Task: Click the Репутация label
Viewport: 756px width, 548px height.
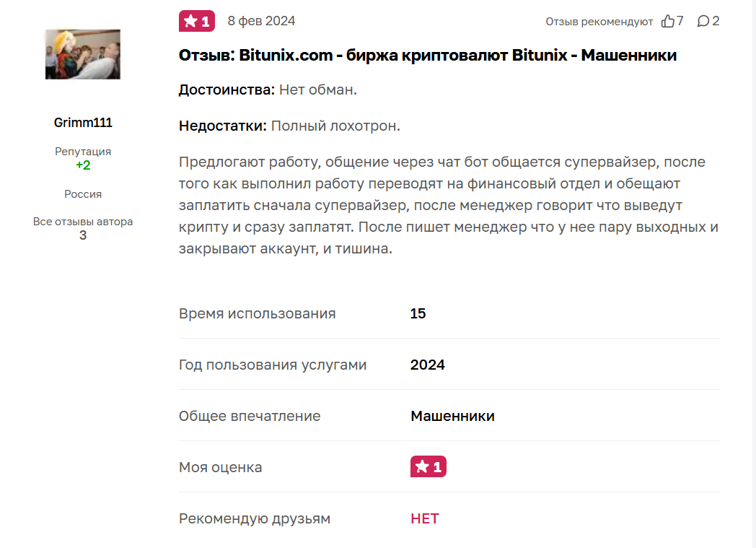Action: tap(83, 152)
